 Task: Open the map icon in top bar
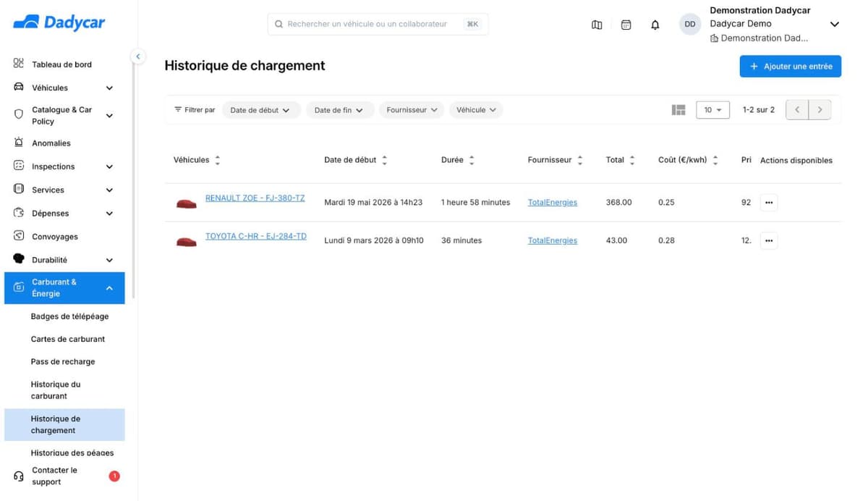pyautogui.click(x=597, y=25)
